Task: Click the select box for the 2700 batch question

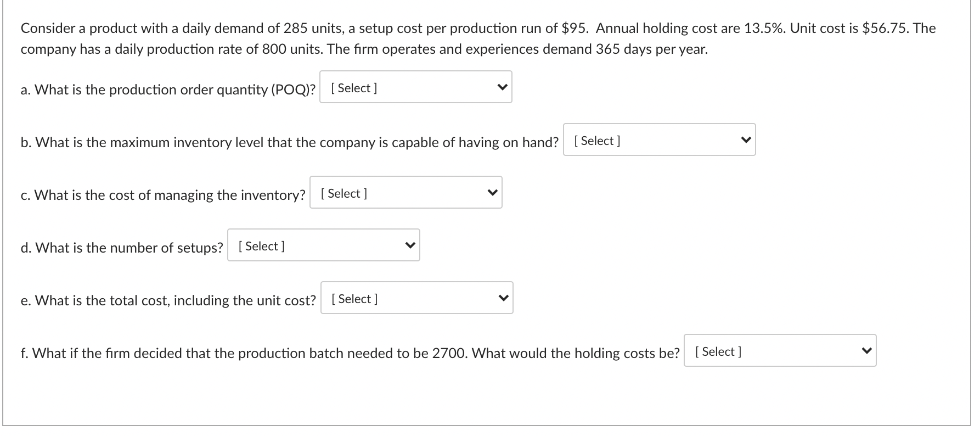Action: coord(779,351)
